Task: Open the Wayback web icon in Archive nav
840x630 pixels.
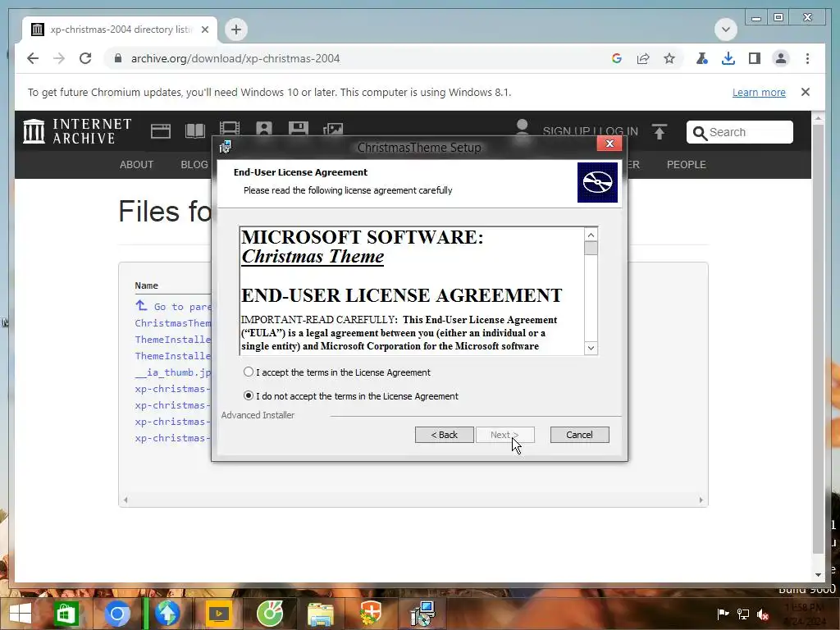Action: coord(160,130)
